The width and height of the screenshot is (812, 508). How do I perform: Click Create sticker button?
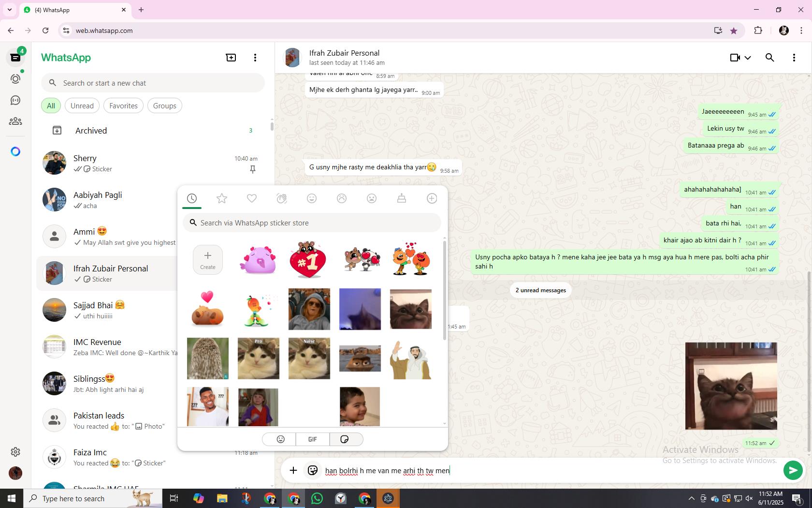[x=208, y=260]
